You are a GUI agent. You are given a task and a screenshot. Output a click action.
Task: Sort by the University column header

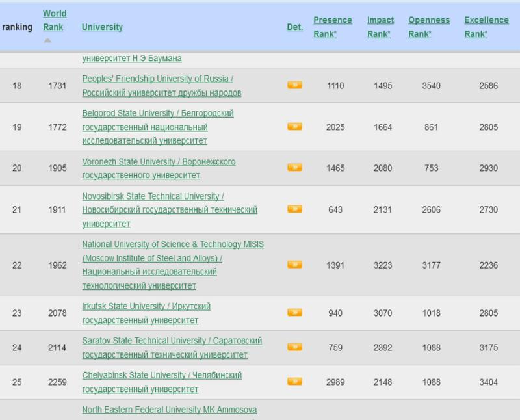(x=102, y=27)
